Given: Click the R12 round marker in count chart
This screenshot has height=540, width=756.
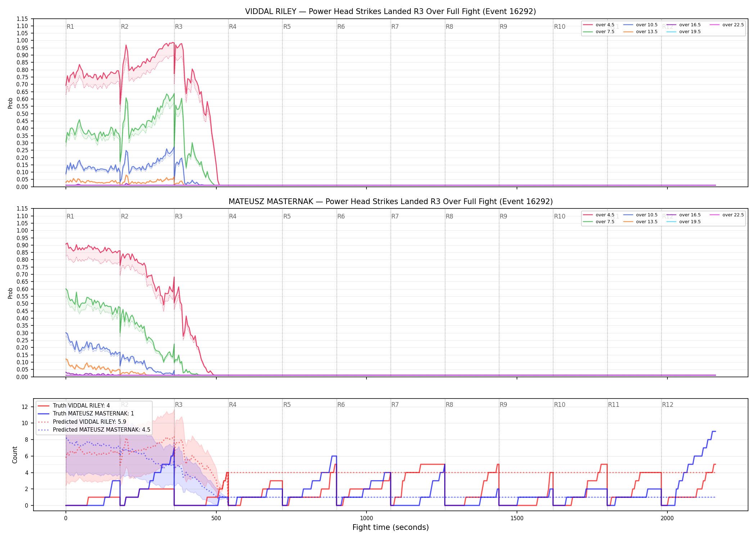Looking at the screenshot, I should pos(667,405).
